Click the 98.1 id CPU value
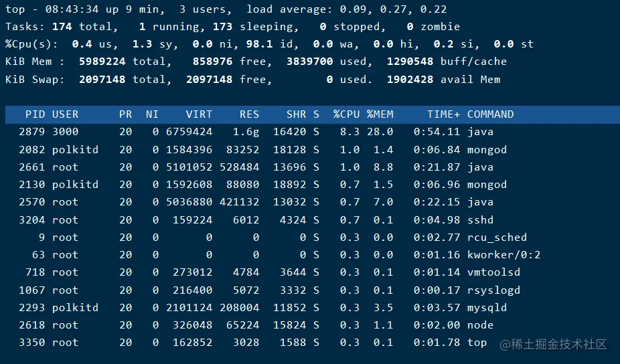The image size is (620, 364). click(x=259, y=44)
